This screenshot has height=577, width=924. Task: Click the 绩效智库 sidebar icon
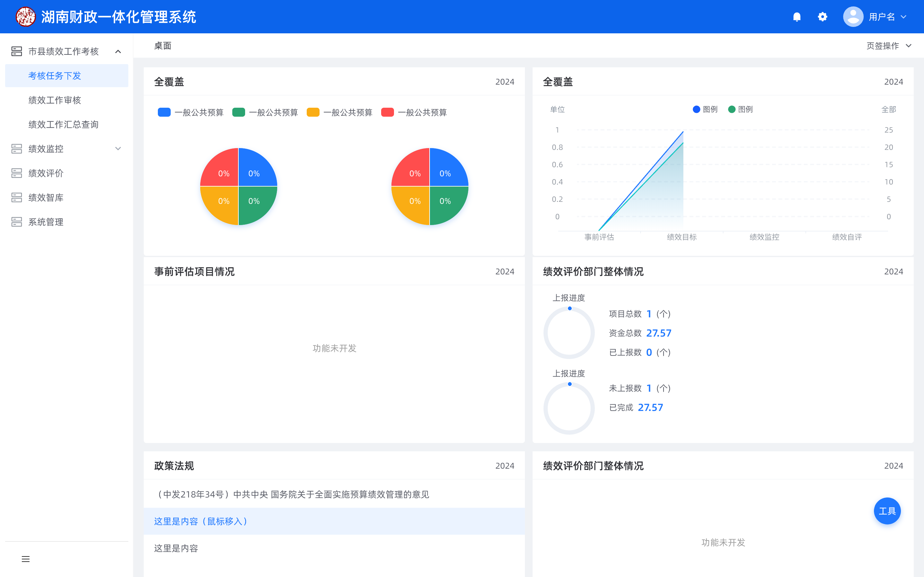coord(16,198)
